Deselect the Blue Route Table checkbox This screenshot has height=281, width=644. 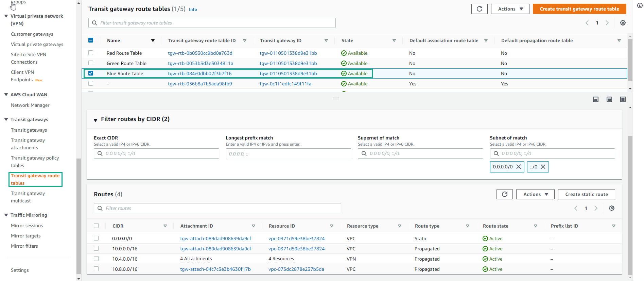tap(91, 73)
